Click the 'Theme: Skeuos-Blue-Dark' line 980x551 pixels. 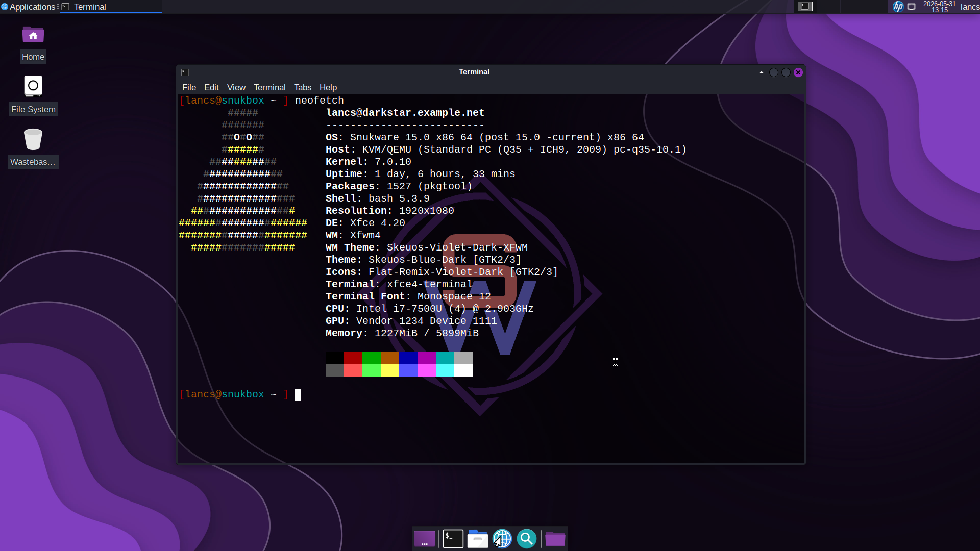point(424,260)
